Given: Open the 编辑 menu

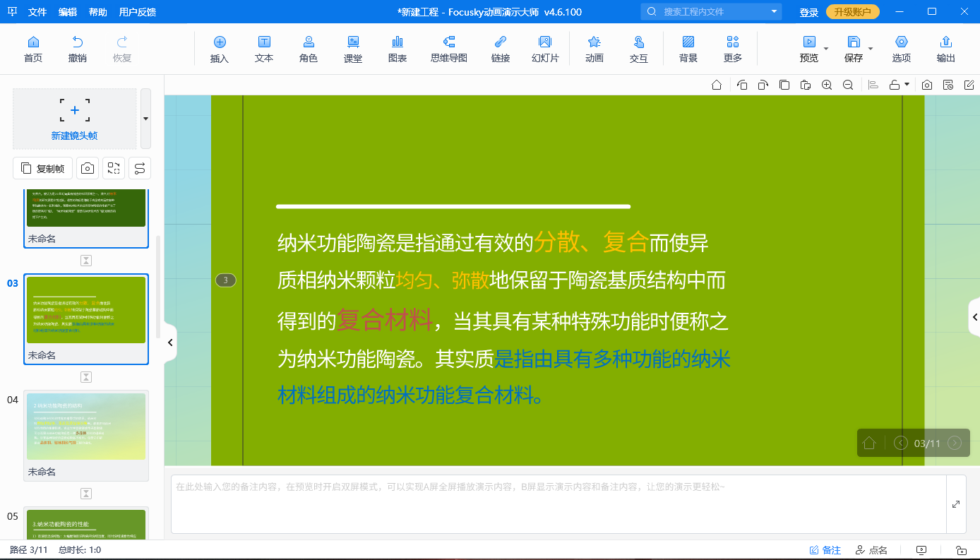Looking at the screenshot, I should coord(68,12).
